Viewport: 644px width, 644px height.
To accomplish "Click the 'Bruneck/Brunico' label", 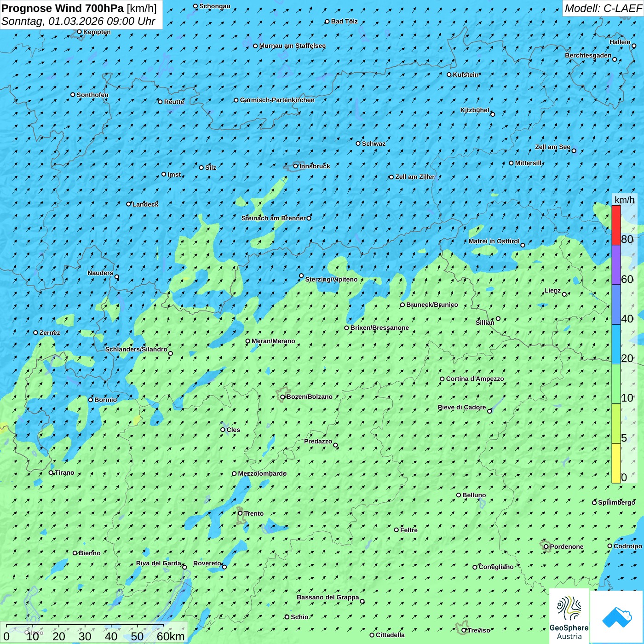I will tap(432, 305).
